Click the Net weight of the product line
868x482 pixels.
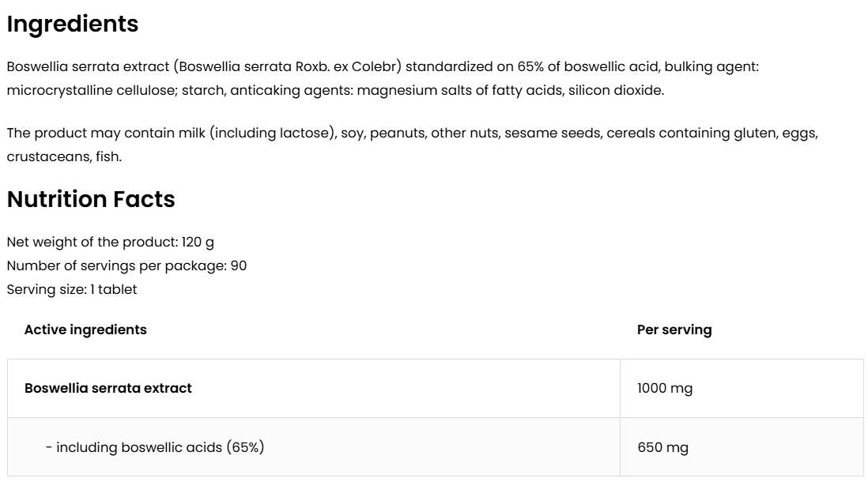110,242
